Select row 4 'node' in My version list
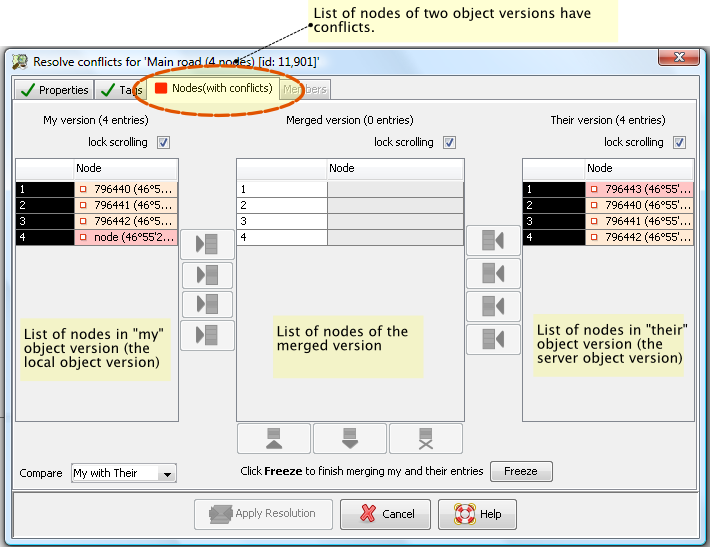 pyautogui.click(x=125, y=237)
